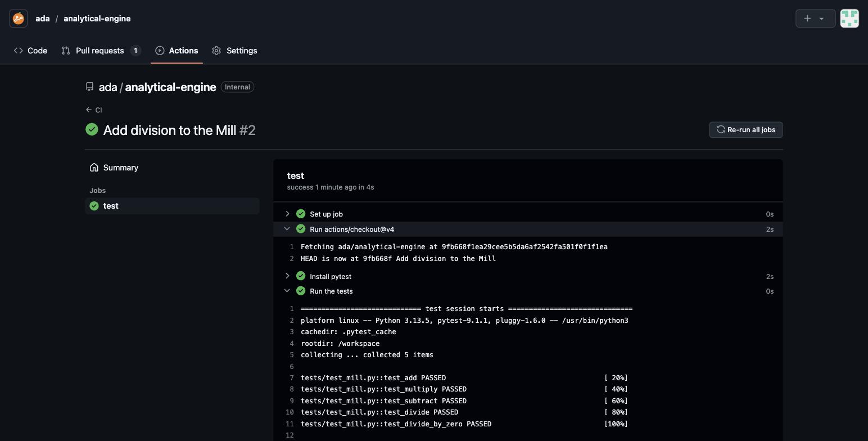Click the Internal visibility badge

click(x=237, y=87)
